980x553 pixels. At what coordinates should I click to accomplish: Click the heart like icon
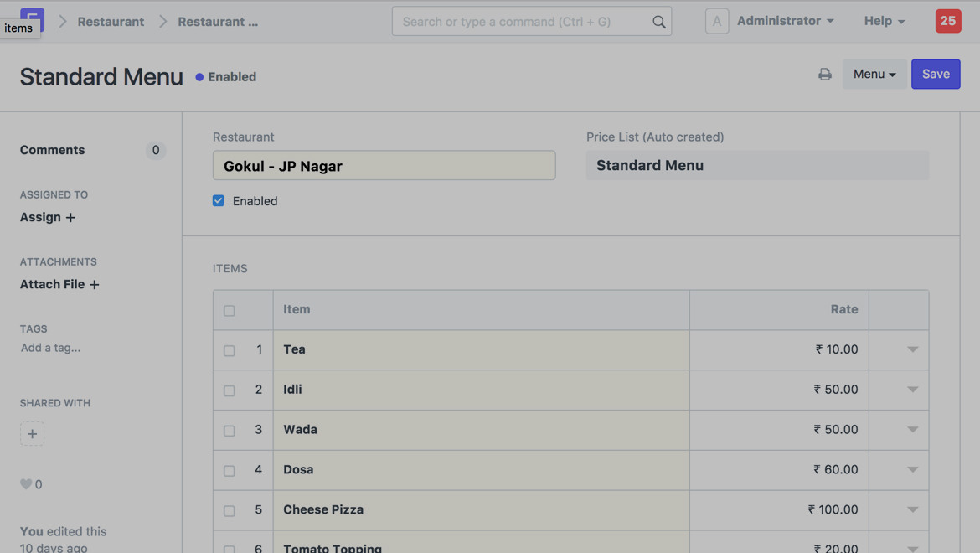26,484
